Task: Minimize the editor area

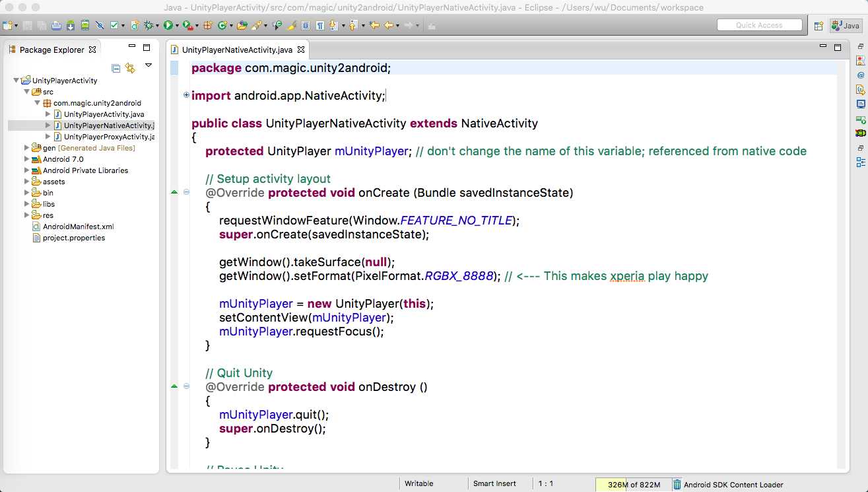Action: point(823,47)
